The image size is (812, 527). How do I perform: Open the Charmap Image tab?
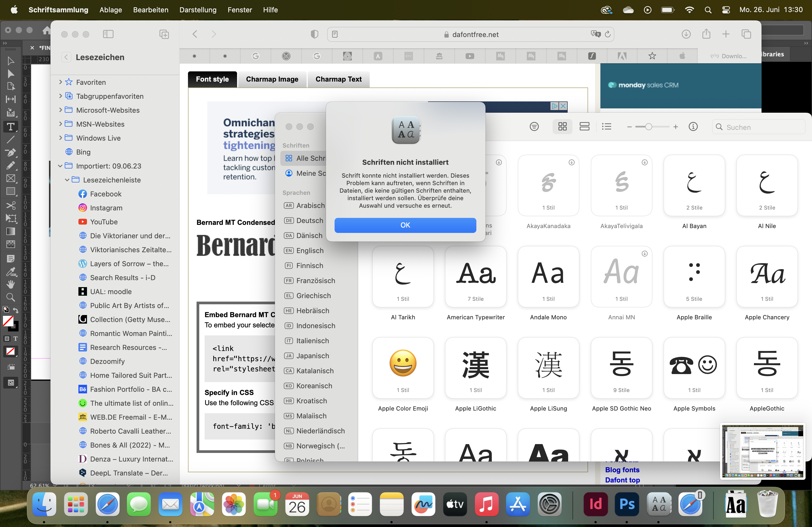tap(272, 79)
